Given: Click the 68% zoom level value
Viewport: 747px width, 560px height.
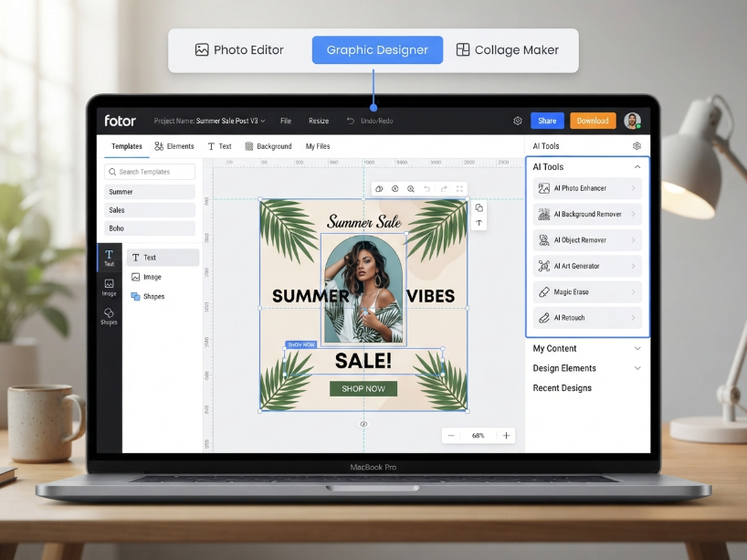Looking at the screenshot, I should click(478, 436).
